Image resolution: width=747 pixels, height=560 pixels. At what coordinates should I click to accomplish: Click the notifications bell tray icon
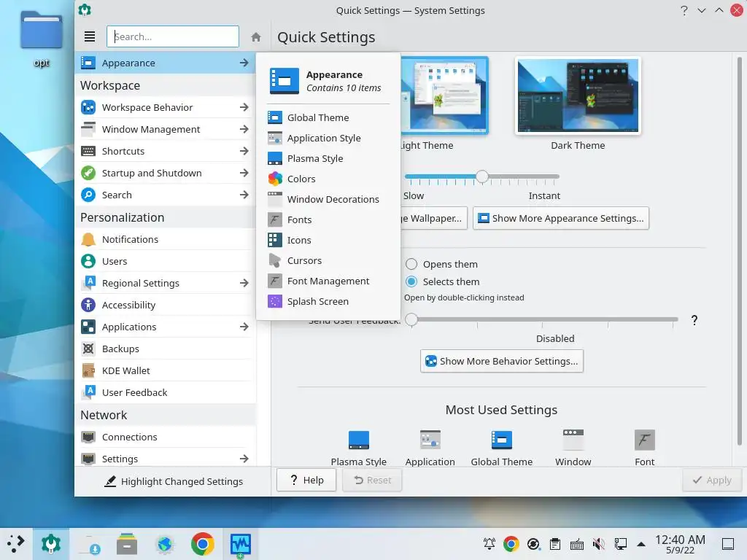tap(489, 544)
